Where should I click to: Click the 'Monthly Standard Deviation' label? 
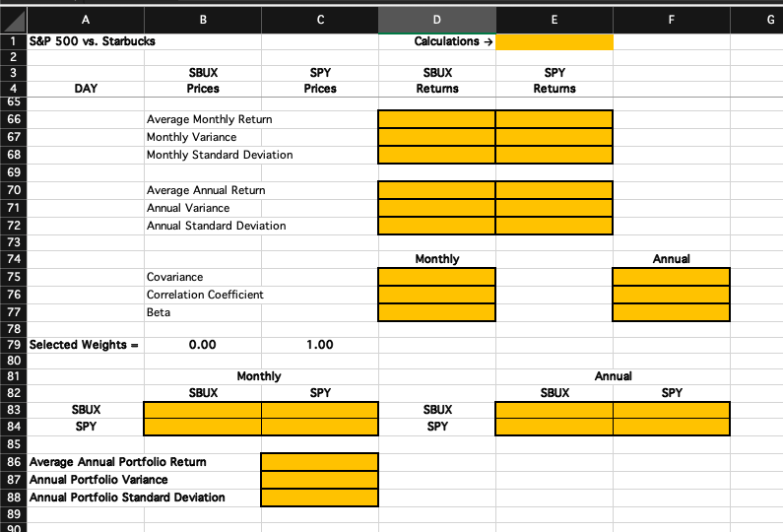click(220, 155)
